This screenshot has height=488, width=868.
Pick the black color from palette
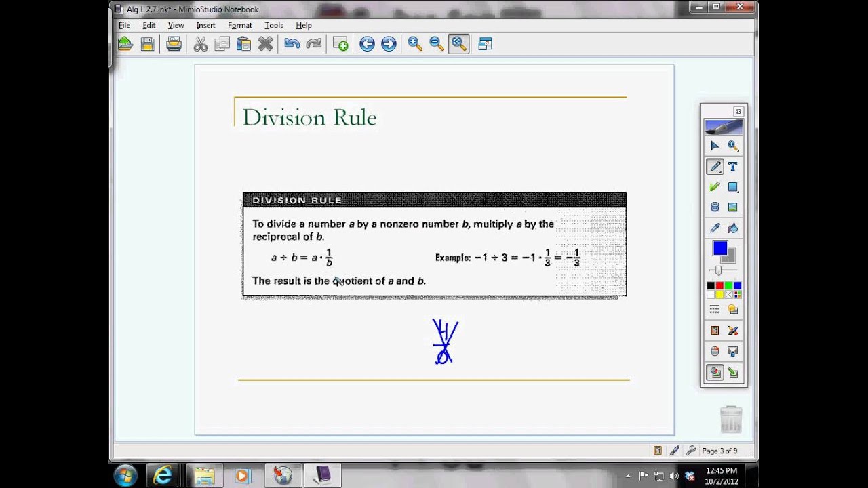tap(711, 286)
